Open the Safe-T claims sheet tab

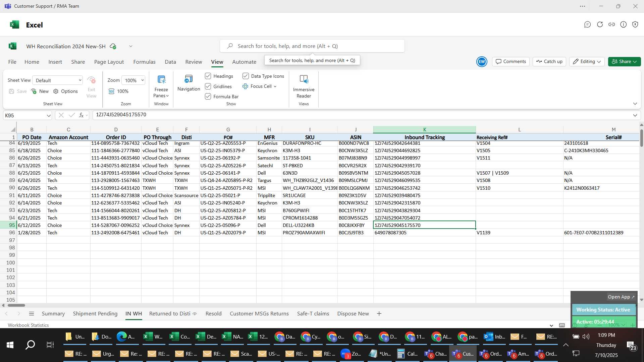coord(313,314)
